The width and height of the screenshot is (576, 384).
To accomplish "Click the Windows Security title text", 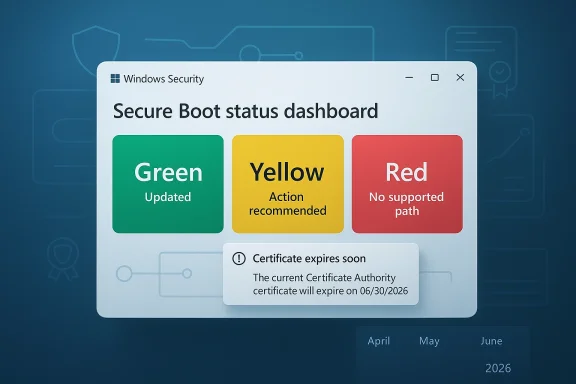I will click(164, 79).
